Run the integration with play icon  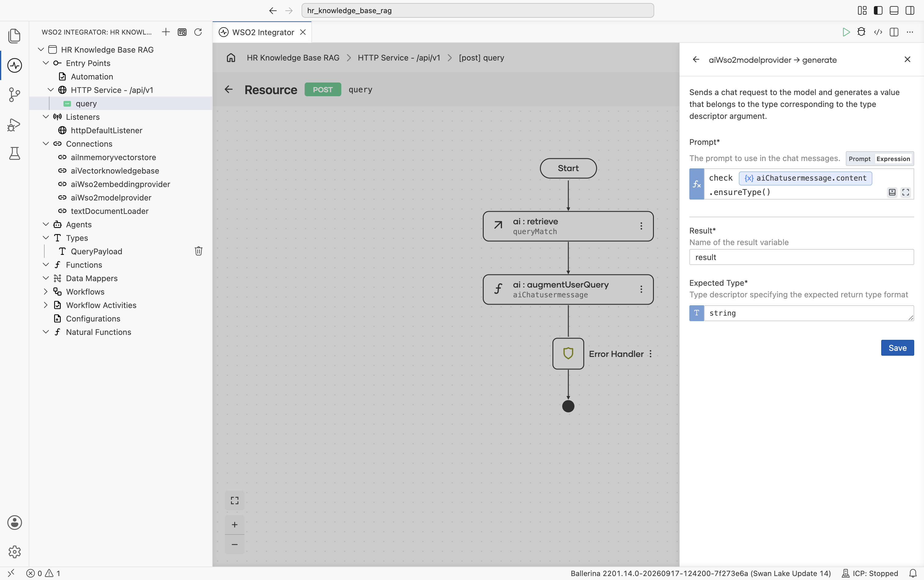pos(846,32)
